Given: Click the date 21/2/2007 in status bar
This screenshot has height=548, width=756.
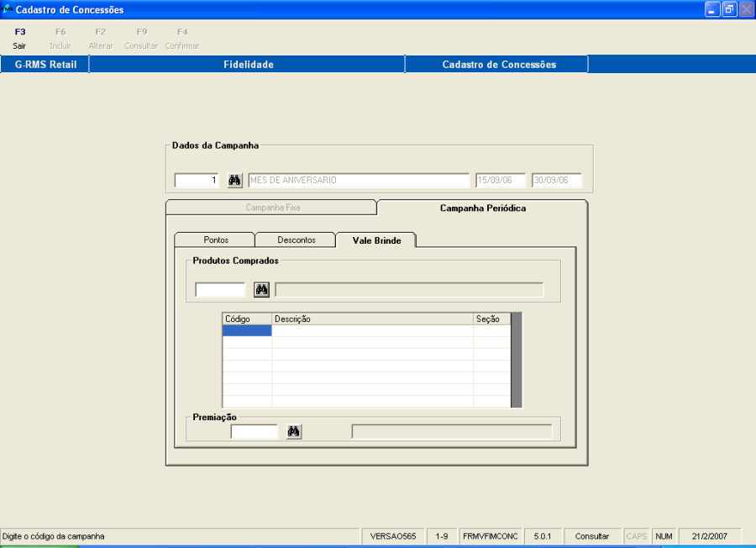Looking at the screenshot, I should click(709, 536).
